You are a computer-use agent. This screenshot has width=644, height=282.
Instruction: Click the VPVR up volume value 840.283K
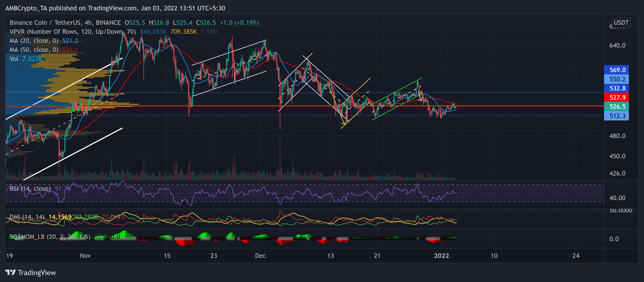pyautogui.click(x=153, y=32)
